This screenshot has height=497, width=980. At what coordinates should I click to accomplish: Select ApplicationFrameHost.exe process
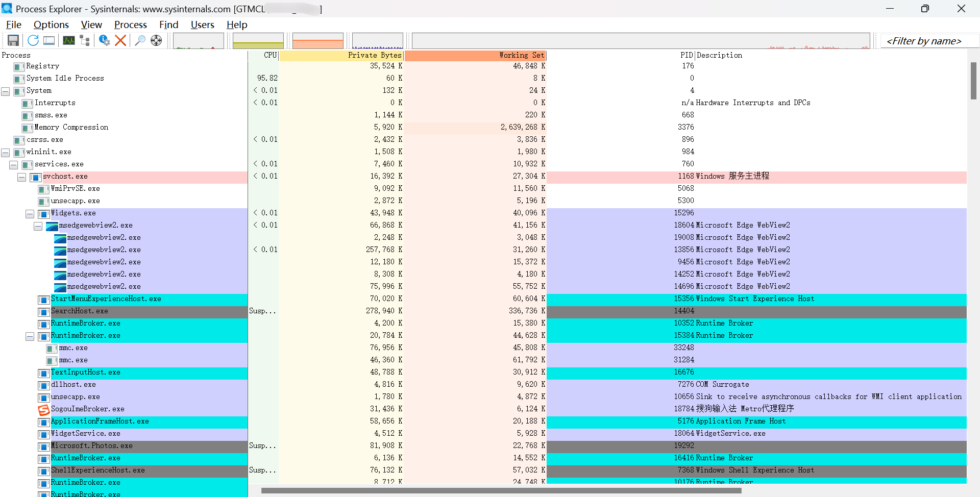point(483,421)
